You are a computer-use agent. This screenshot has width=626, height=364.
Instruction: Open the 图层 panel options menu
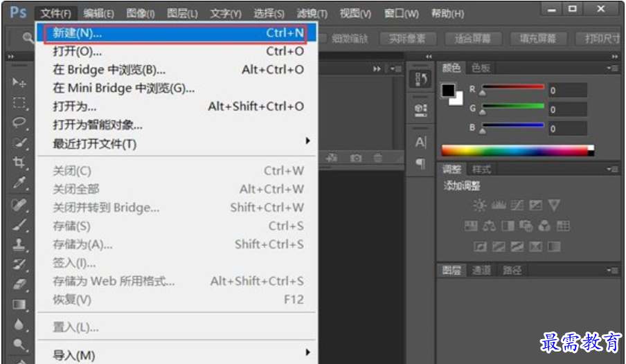(612, 270)
